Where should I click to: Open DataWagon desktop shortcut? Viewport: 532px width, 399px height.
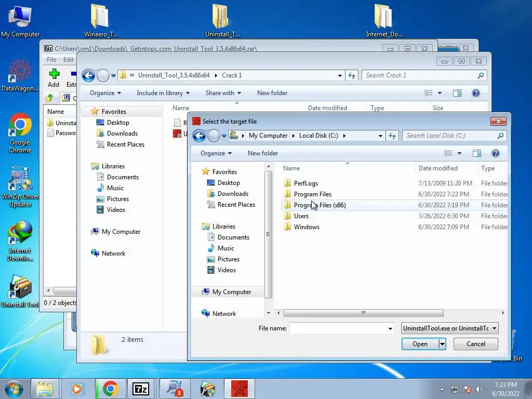[x=20, y=75]
